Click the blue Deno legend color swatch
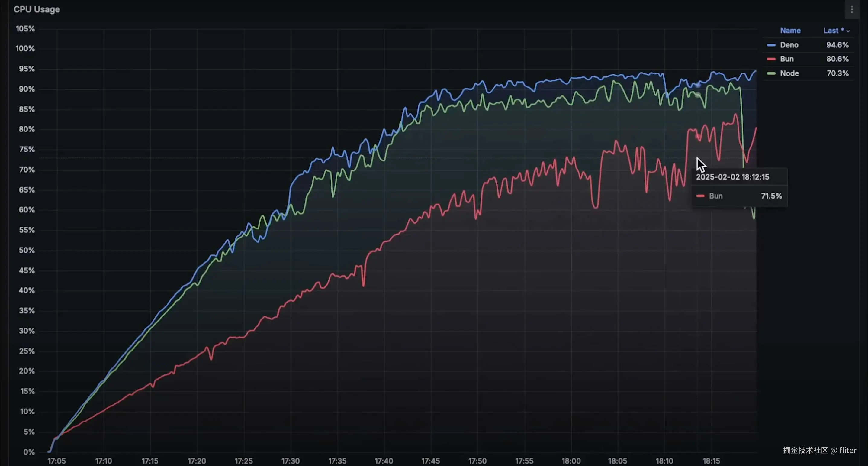The image size is (868, 466). (771, 45)
